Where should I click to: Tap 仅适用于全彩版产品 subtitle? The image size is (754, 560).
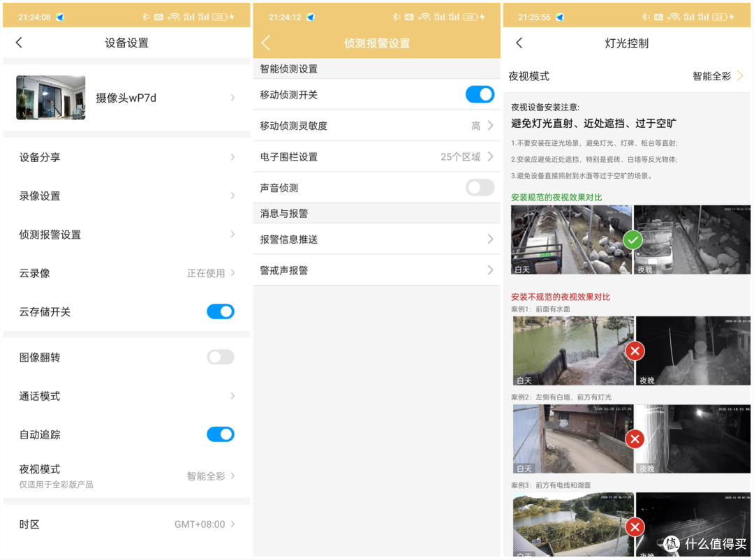(x=57, y=485)
